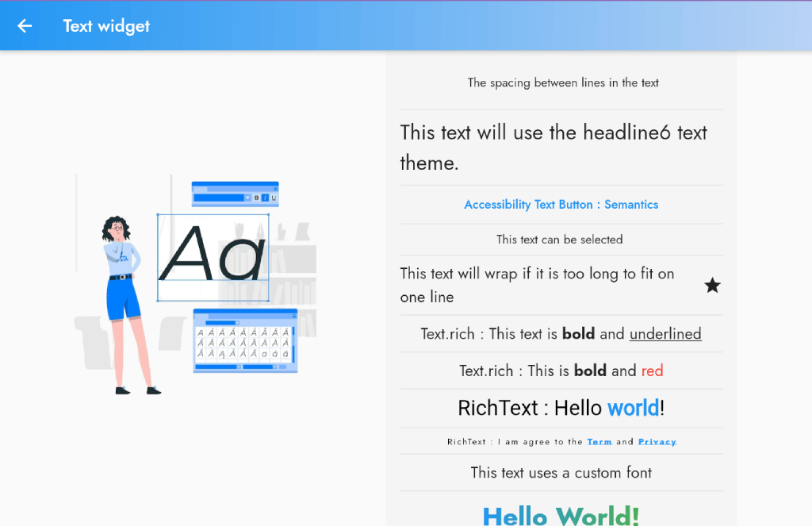This screenshot has width=812, height=526.
Task: Select 'This text can be selected' text
Action: (560, 240)
